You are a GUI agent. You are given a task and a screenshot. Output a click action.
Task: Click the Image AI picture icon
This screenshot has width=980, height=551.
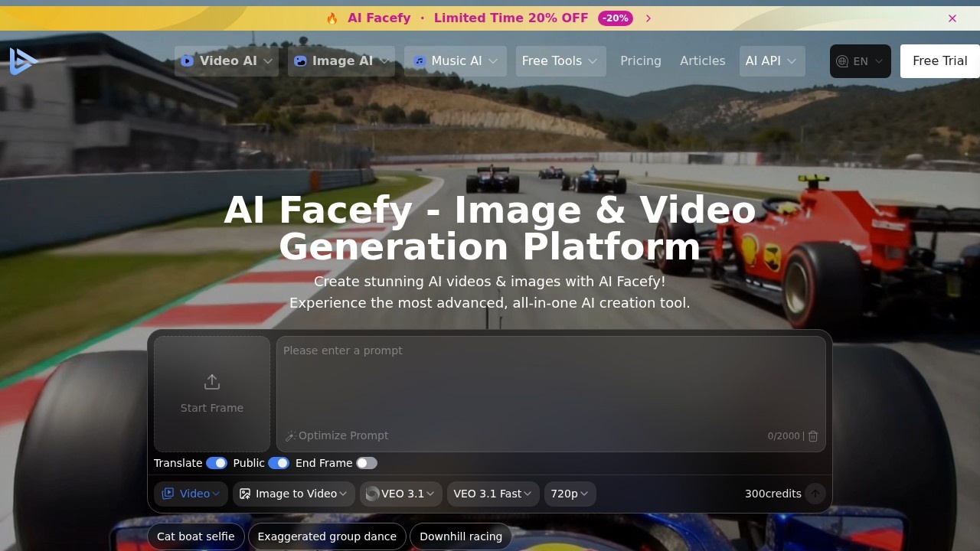[x=301, y=61]
